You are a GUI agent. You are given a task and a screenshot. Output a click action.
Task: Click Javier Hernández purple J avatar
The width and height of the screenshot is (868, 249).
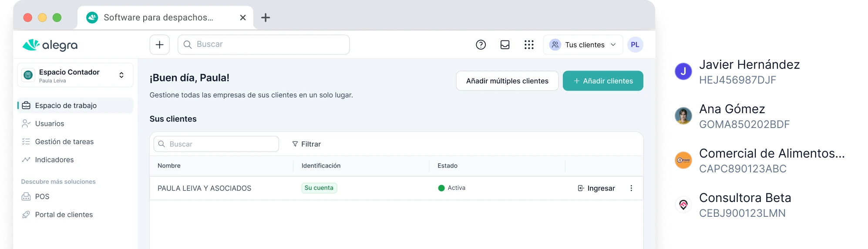[683, 71]
